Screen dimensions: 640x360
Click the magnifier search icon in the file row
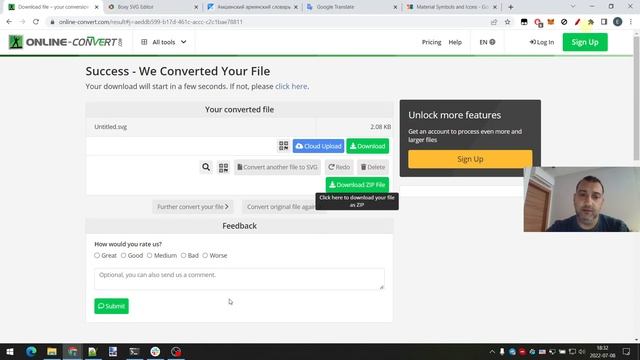click(x=206, y=167)
